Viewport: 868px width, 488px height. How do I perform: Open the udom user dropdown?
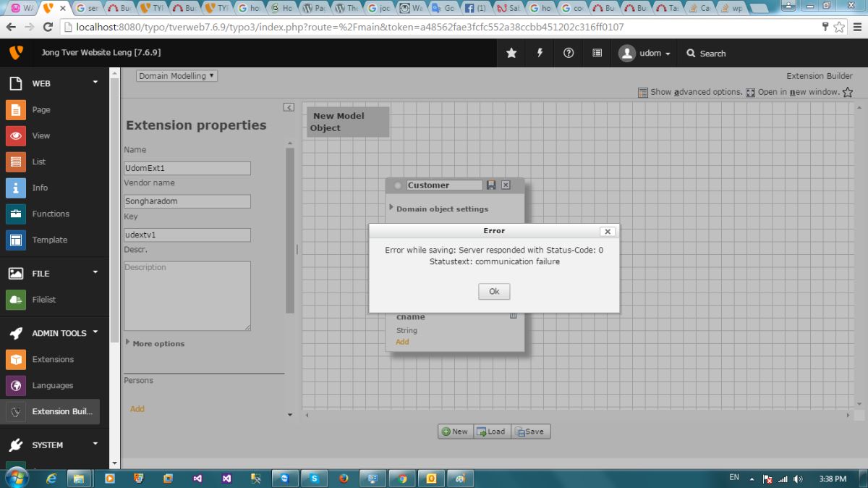coord(645,53)
